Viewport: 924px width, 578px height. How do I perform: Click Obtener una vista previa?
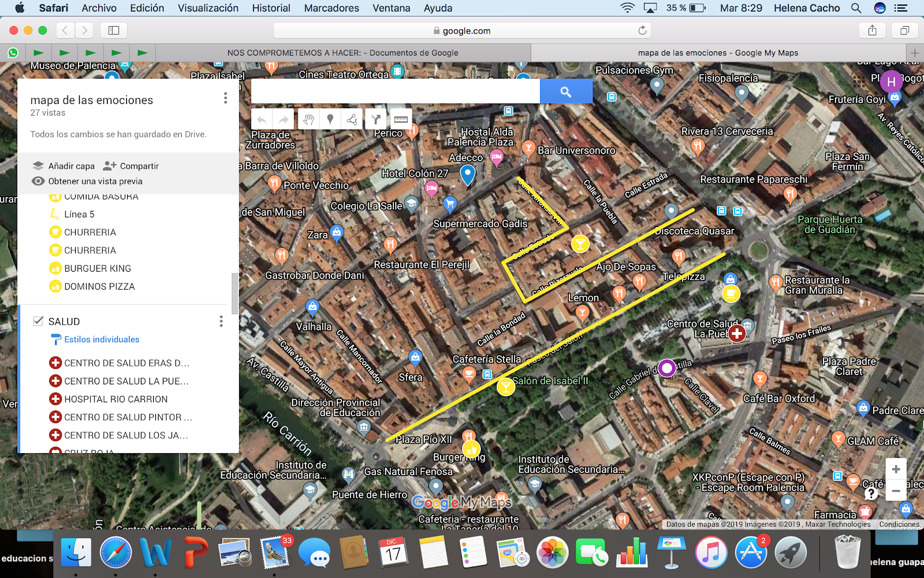pyautogui.click(x=87, y=181)
